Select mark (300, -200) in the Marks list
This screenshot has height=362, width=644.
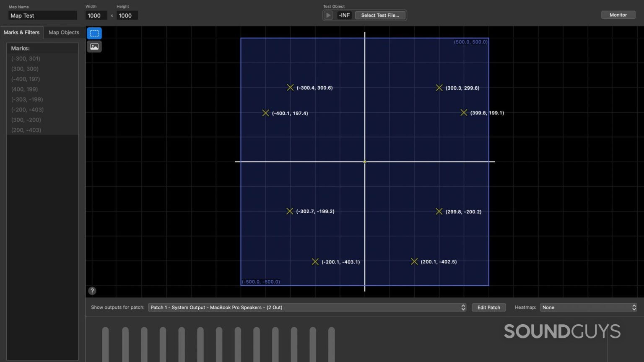tap(26, 119)
